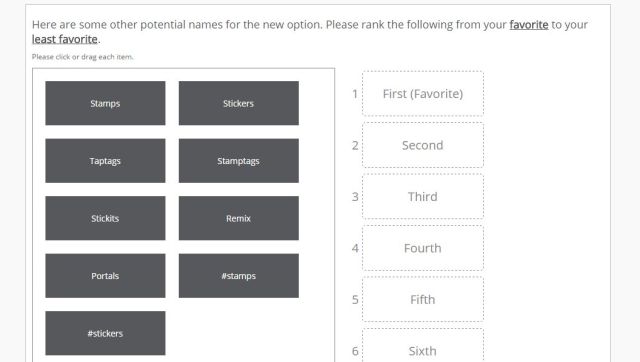Choose the Taptags option tile
The height and width of the screenshot is (362, 640).
pyautogui.click(x=105, y=161)
